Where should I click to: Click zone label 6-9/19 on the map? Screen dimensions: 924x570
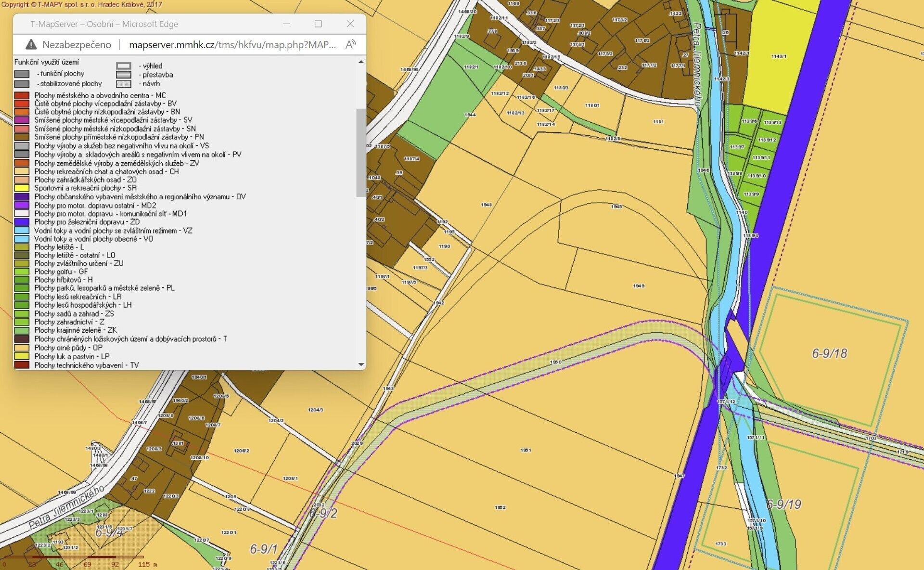[783, 505]
